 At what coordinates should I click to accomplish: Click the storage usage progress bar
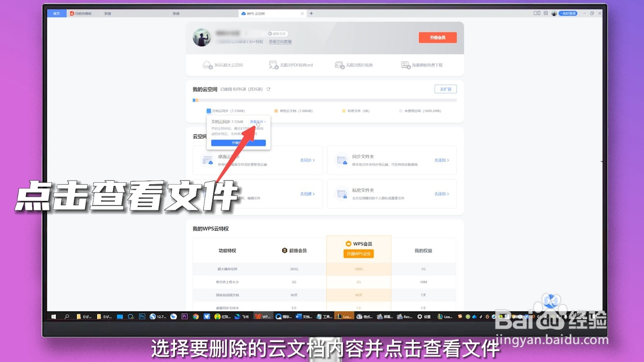[x=324, y=100]
